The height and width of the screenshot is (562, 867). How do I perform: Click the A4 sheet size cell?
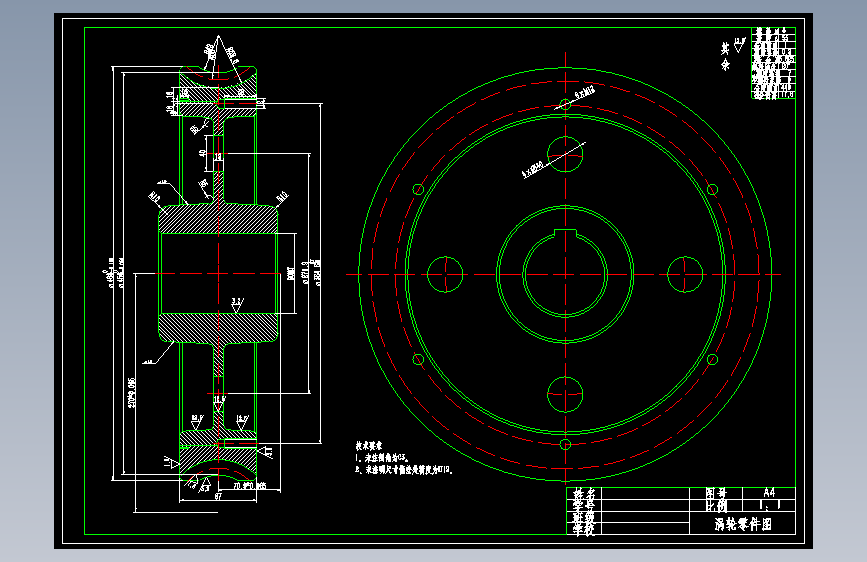tap(769, 492)
